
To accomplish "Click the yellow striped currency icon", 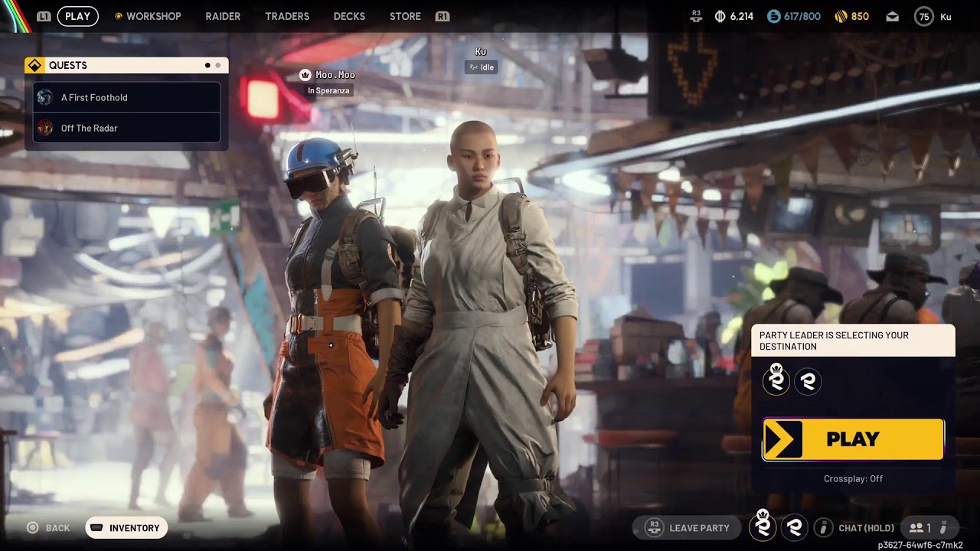I will click(x=840, y=16).
